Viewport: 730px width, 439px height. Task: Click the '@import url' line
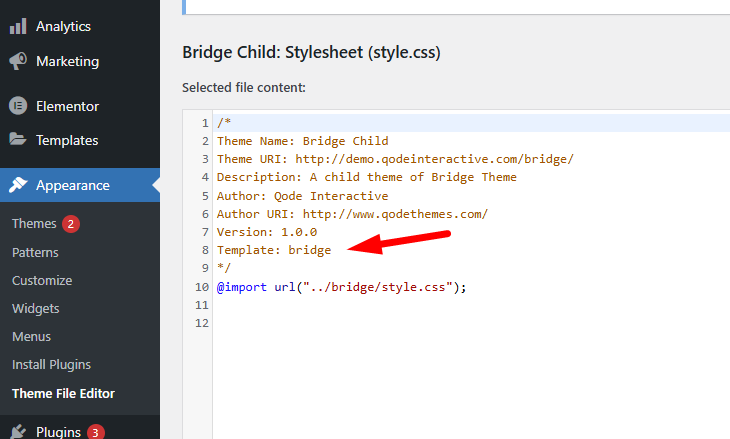point(341,287)
